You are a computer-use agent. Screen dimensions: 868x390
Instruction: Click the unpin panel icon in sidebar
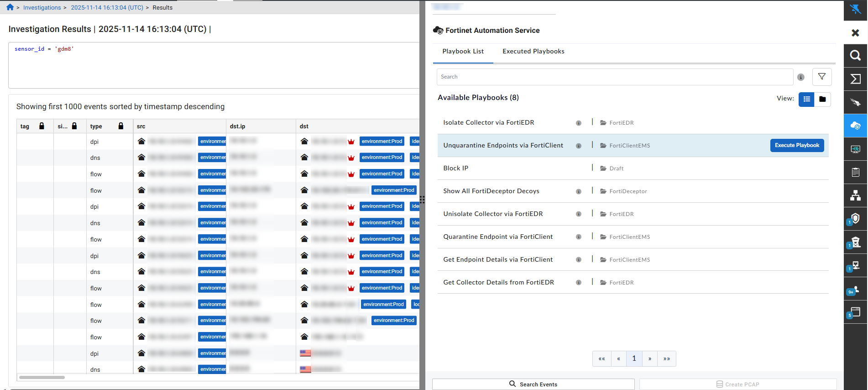[x=855, y=9]
